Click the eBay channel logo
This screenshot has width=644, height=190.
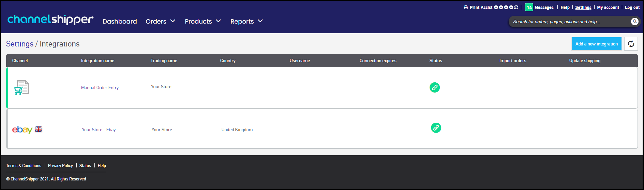[x=22, y=130]
